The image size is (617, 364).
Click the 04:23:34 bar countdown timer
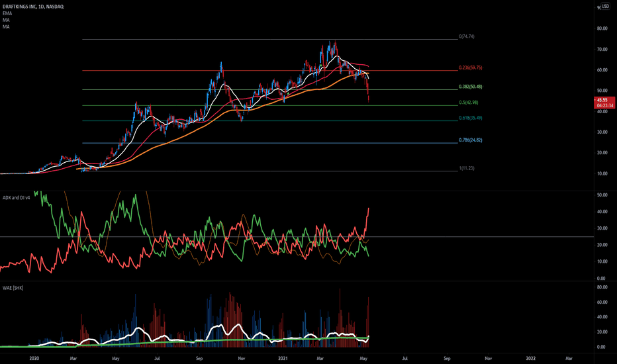[604, 105]
